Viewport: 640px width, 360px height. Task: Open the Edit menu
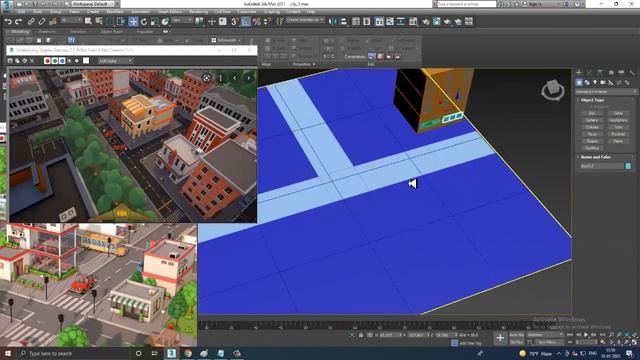(21, 12)
